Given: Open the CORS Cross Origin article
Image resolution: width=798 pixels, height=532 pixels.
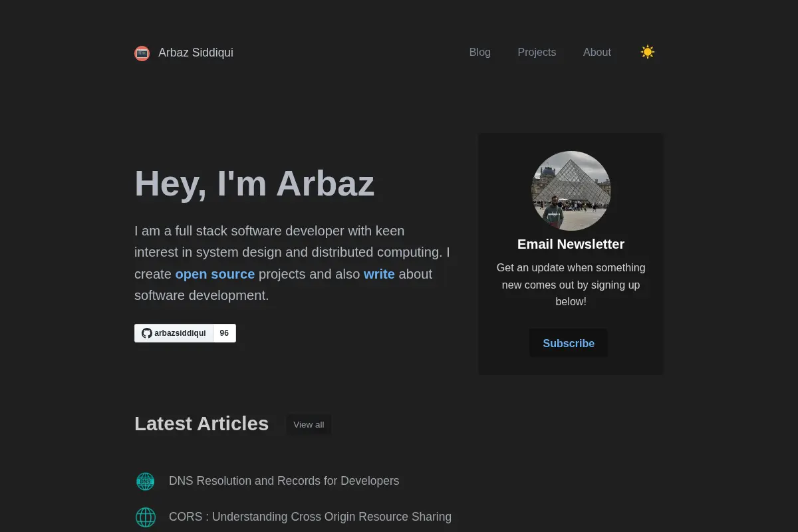Looking at the screenshot, I should [310, 517].
